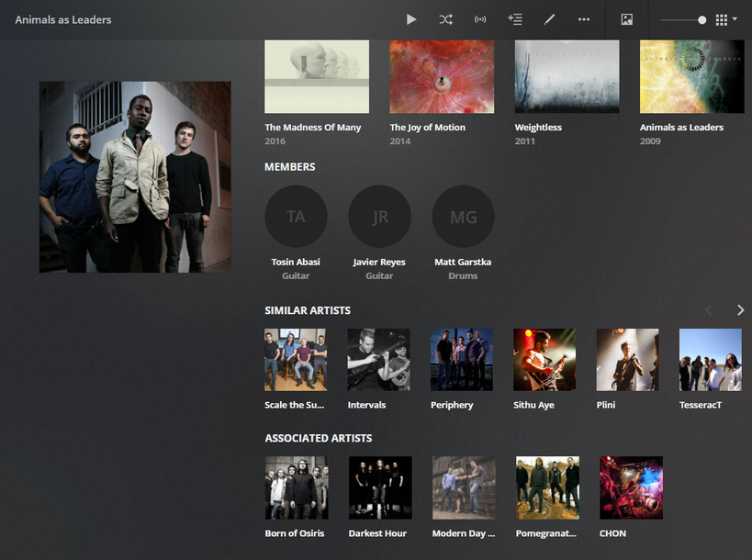The height and width of the screenshot is (560, 752).
Task: Click the Intervals artist name
Action: pos(366,405)
